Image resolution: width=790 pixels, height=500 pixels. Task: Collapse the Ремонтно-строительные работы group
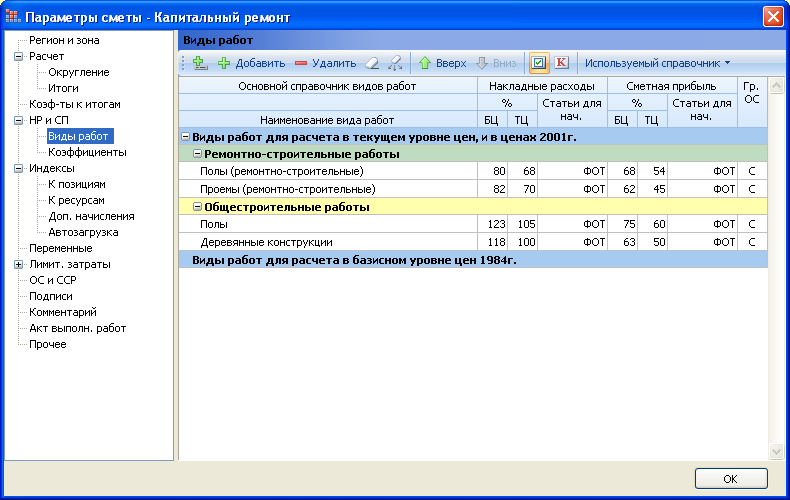tap(198, 154)
